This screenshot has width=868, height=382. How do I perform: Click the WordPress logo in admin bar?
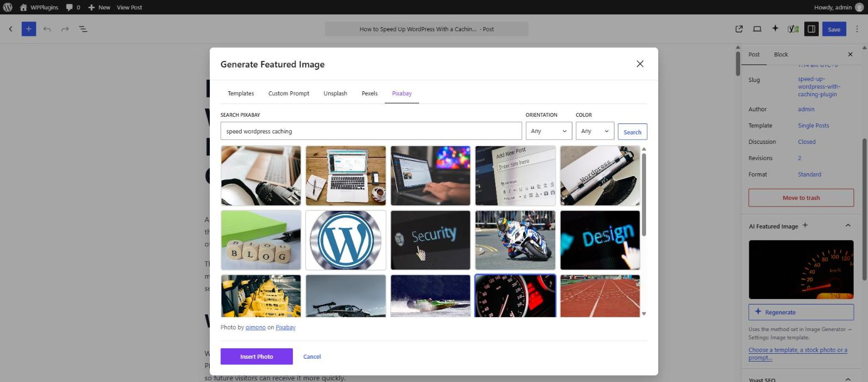coord(8,7)
